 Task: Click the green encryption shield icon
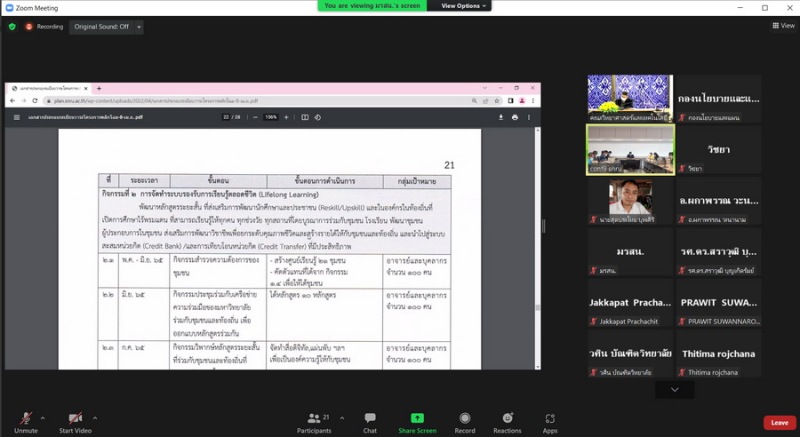pyautogui.click(x=12, y=27)
